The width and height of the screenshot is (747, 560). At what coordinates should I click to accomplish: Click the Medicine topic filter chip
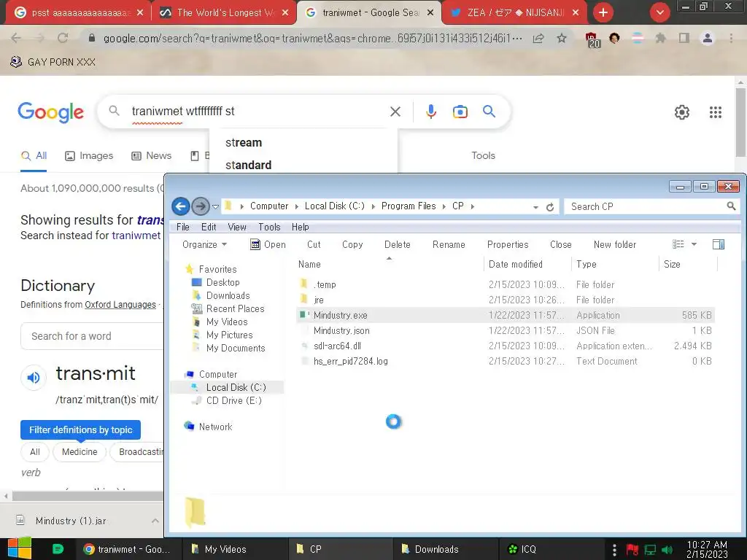point(80,452)
